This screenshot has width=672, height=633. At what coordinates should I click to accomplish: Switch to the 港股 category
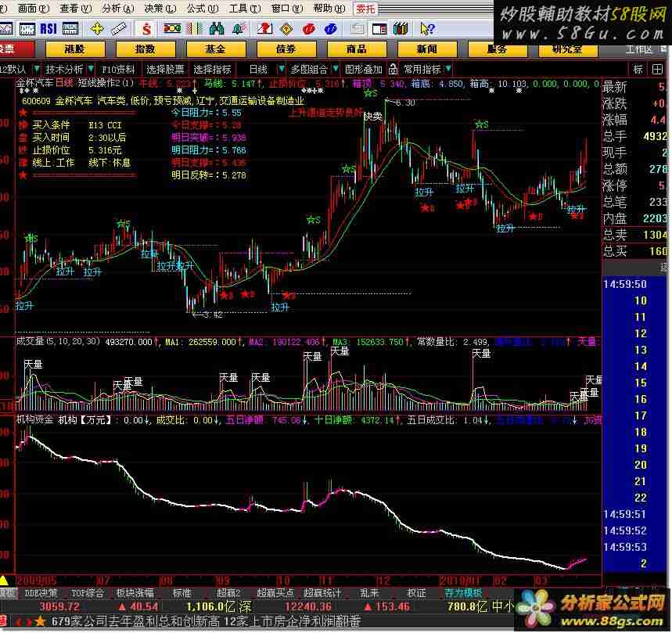(x=74, y=49)
